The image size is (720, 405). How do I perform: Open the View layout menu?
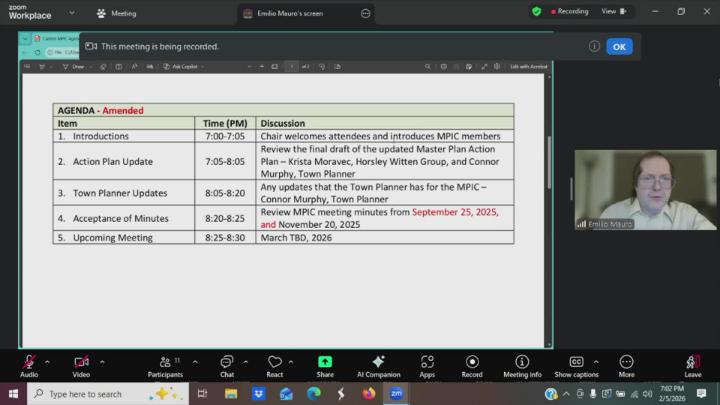(x=613, y=12)
